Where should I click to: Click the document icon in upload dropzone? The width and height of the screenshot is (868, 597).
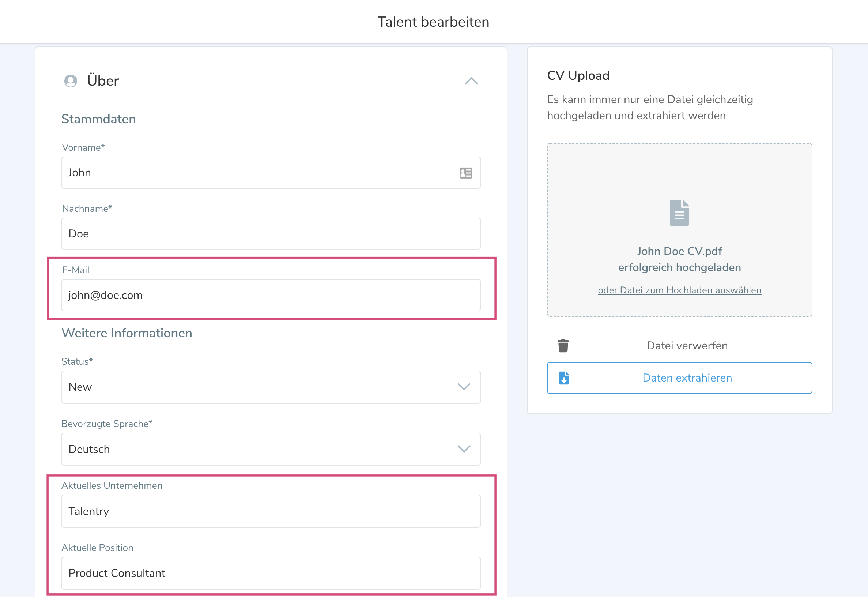679,213
